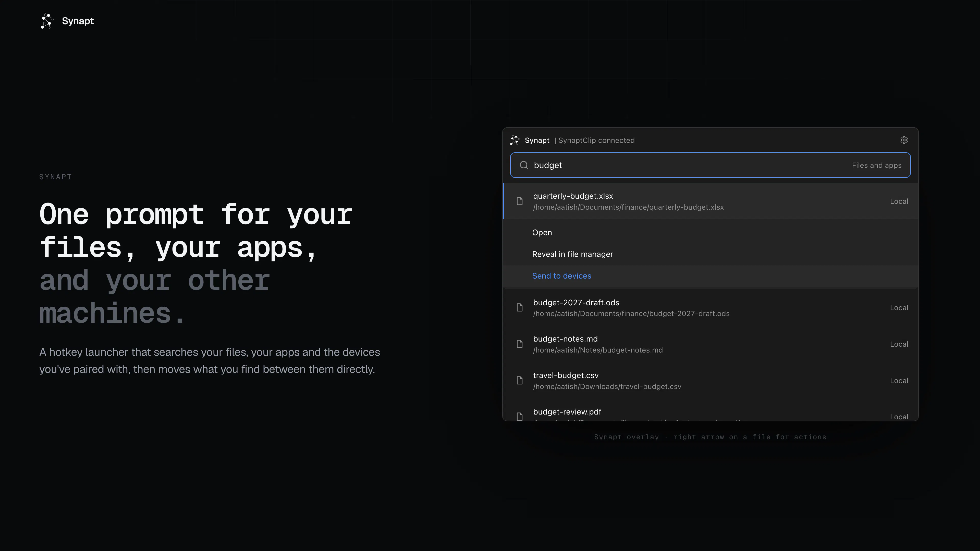
Task: Click the magnifier search icon in the prompt
Action: (x=524, y=165)
